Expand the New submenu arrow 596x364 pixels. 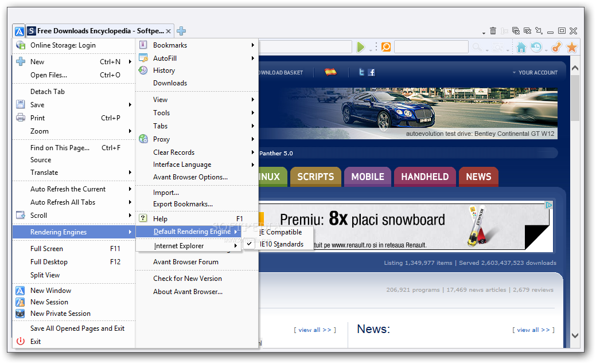[x=130, y=61]
